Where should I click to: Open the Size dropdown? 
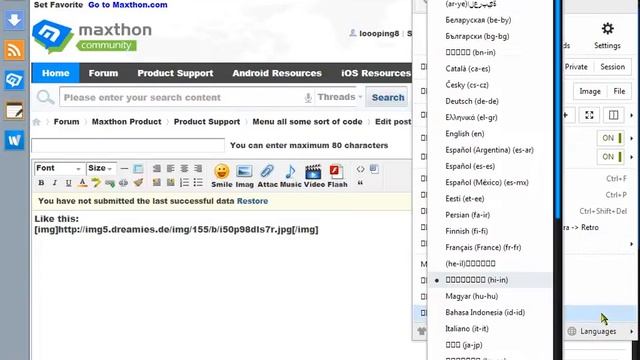tap(101, 168)
